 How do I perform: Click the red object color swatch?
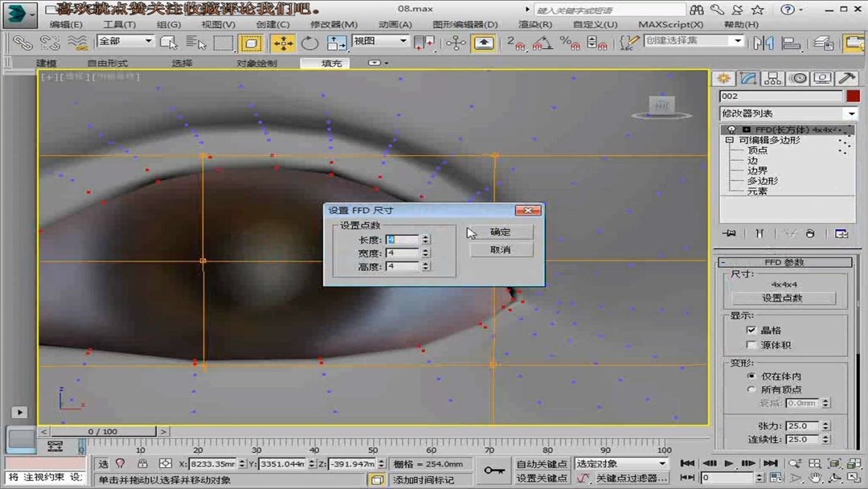click(x=854, y=96)
